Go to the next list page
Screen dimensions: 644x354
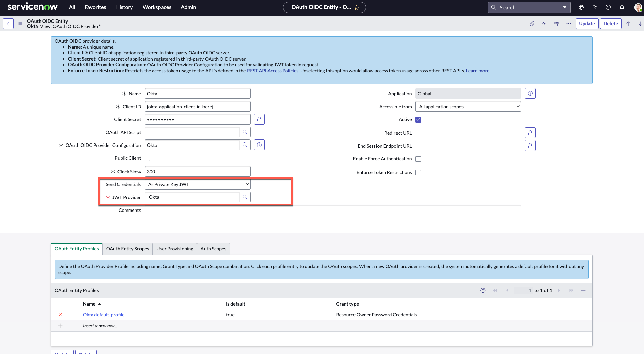pyautogui.click(x=559, y=290)
